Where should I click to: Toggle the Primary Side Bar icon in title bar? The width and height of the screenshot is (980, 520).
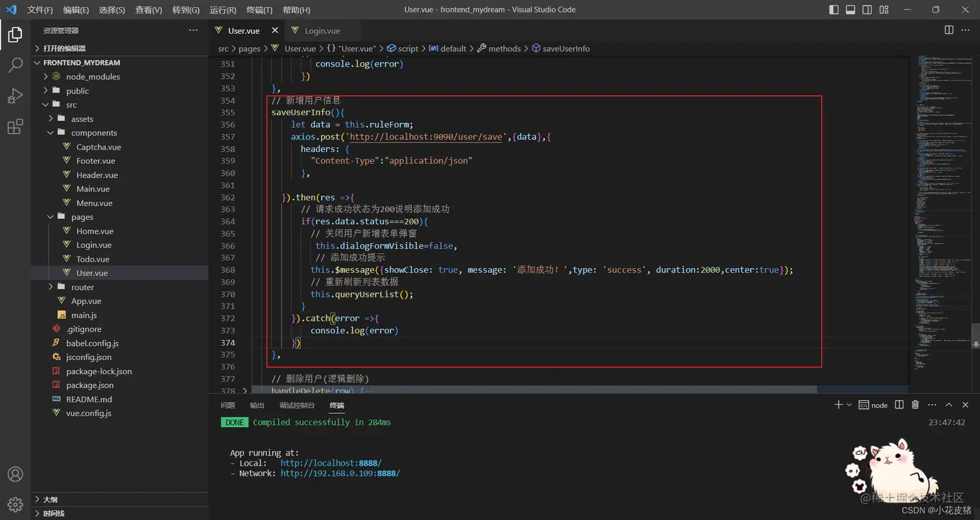[834, 9]
